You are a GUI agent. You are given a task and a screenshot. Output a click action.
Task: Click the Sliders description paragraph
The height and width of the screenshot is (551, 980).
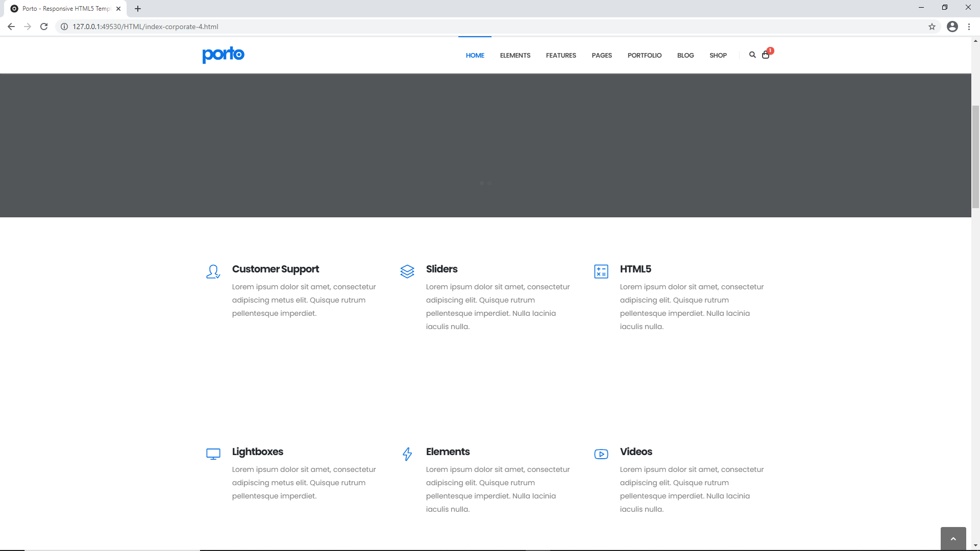click(498, 307)
